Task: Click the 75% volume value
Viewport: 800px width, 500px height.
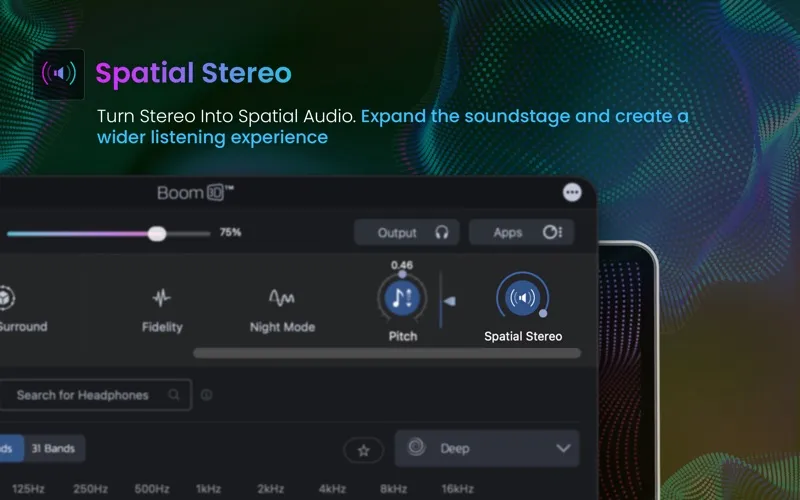Action: [230, 233]
